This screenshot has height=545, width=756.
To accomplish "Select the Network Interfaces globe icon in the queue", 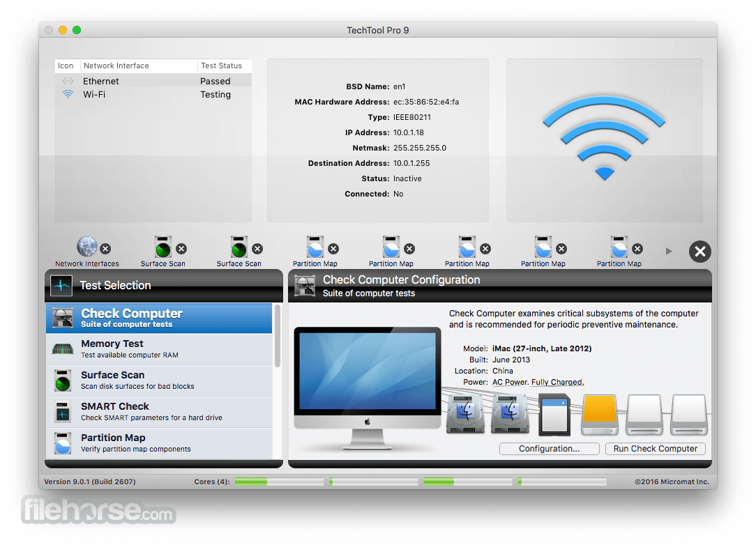I will click(x=87, y=247).
